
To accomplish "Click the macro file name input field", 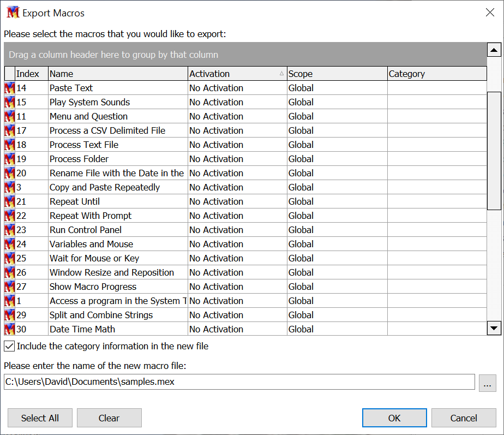I will click(x=239, y=382).
